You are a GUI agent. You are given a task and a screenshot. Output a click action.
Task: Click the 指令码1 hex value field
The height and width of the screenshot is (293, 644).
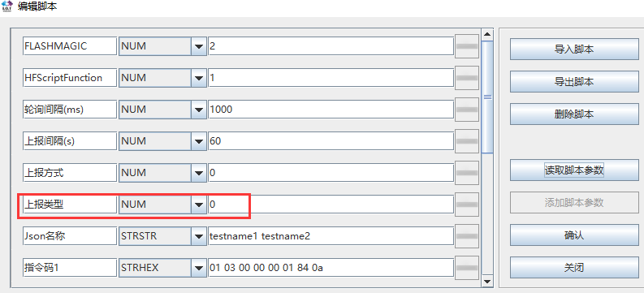(x=331, y=268)
